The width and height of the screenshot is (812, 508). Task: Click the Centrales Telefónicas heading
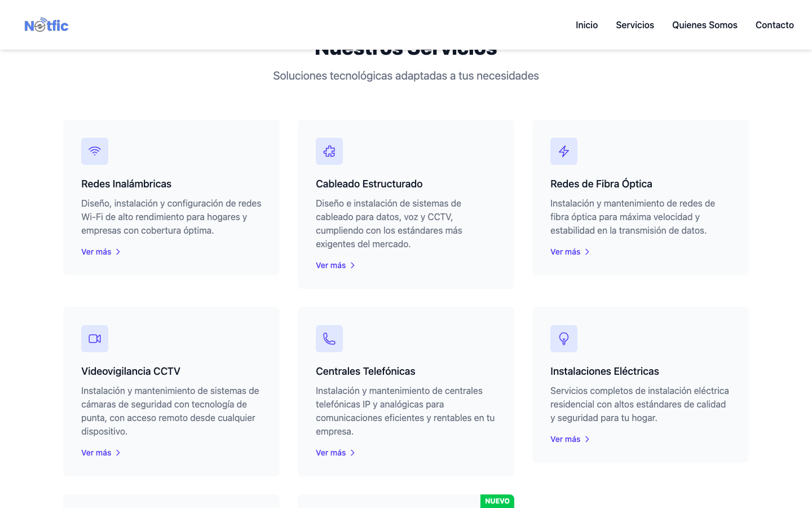[x=365, y=371]
